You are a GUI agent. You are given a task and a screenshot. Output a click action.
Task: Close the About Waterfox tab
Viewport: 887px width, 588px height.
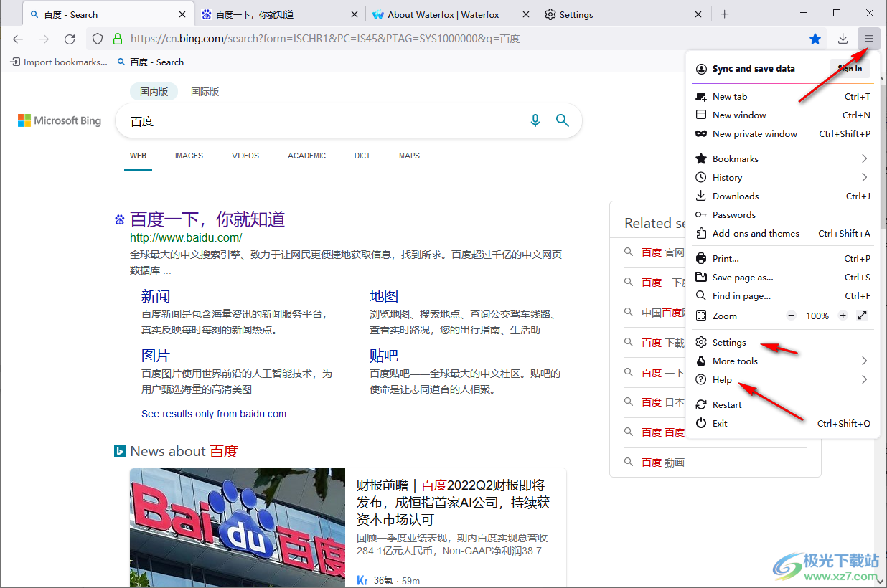click(526, 14)
